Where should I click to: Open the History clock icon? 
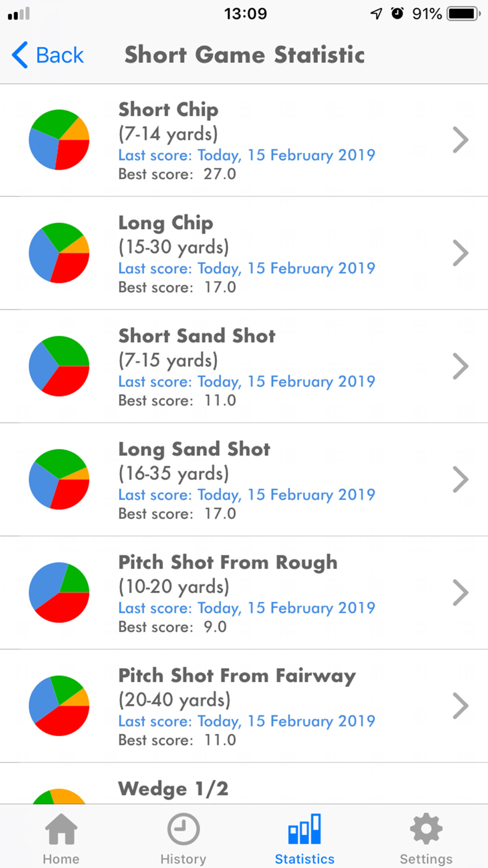pos(183,828)
